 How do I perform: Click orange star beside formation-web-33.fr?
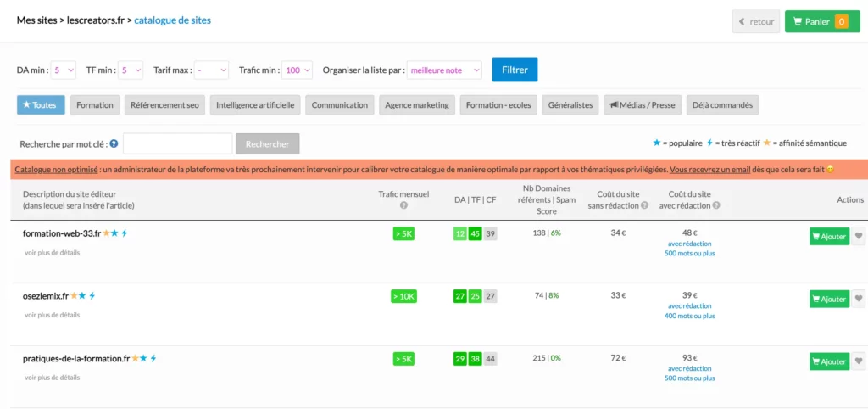(106, 233)
